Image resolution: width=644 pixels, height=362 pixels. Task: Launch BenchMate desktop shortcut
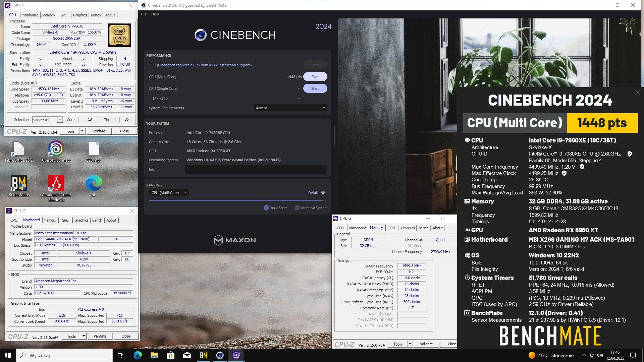coord(19,186)
